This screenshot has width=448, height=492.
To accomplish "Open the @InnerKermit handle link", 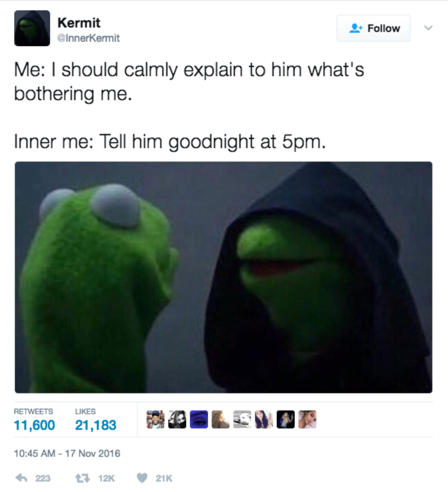I will coord(88,38).
